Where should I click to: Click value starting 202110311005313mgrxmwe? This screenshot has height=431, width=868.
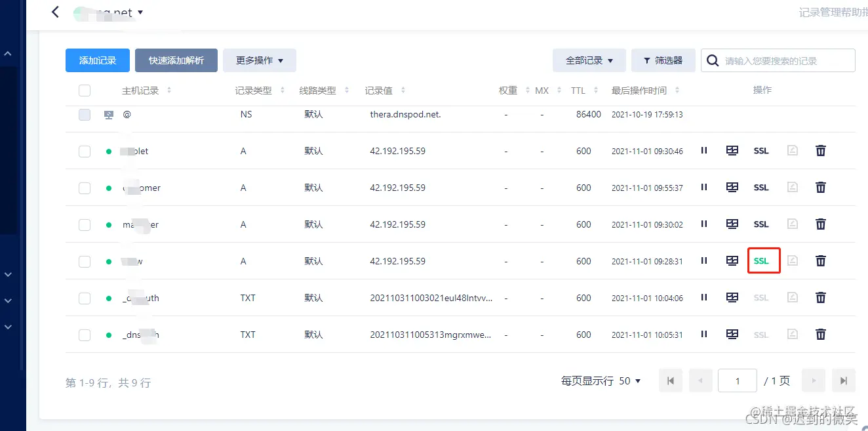coord(431,335)
